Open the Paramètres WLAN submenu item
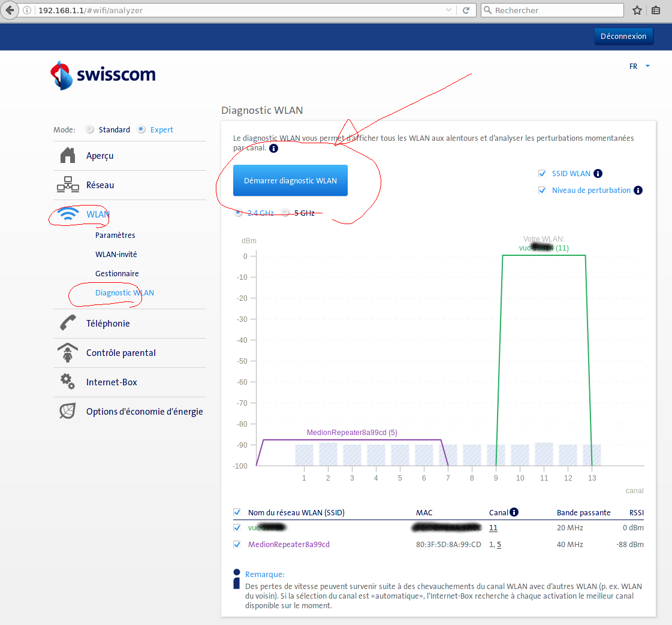The width and height of the screenshot is (672, 625). tap(115, 235)
